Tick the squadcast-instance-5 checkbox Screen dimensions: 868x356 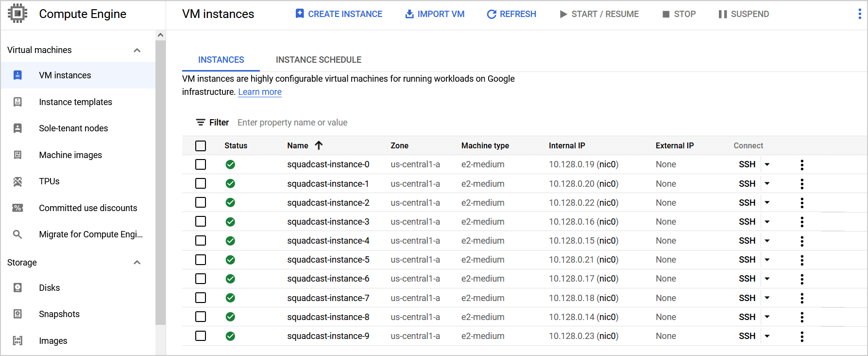[201, 260]
